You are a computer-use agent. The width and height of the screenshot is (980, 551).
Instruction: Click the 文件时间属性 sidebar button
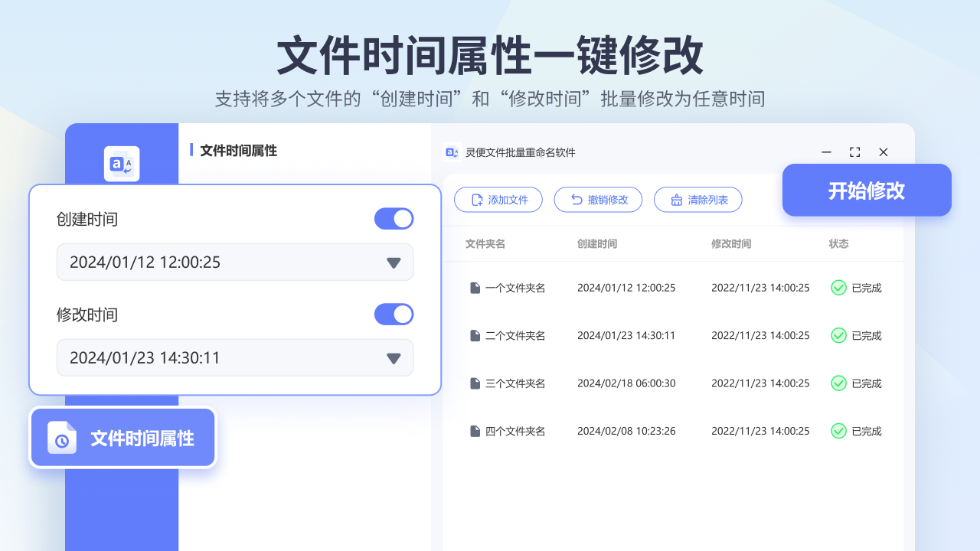[122, 437]
